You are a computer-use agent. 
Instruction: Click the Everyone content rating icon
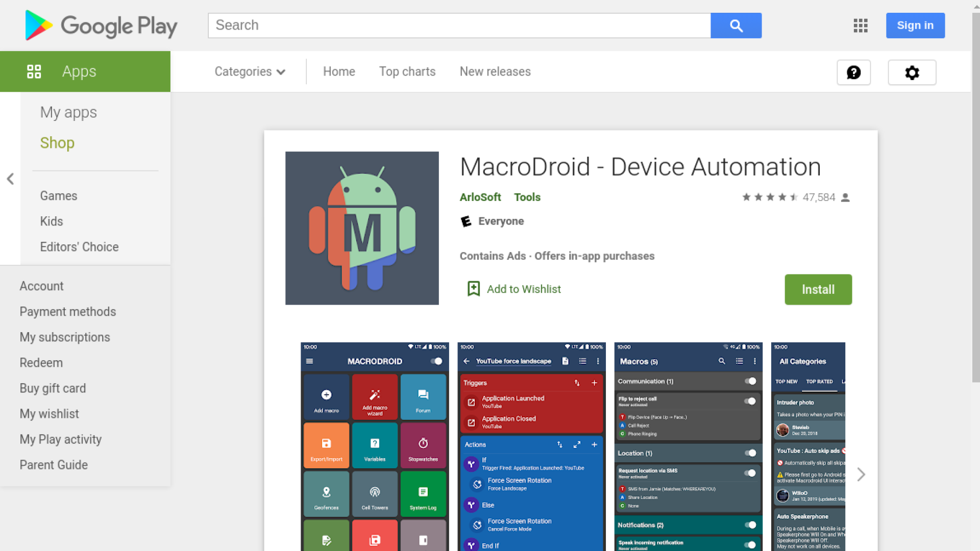click(x=466, y=221)
